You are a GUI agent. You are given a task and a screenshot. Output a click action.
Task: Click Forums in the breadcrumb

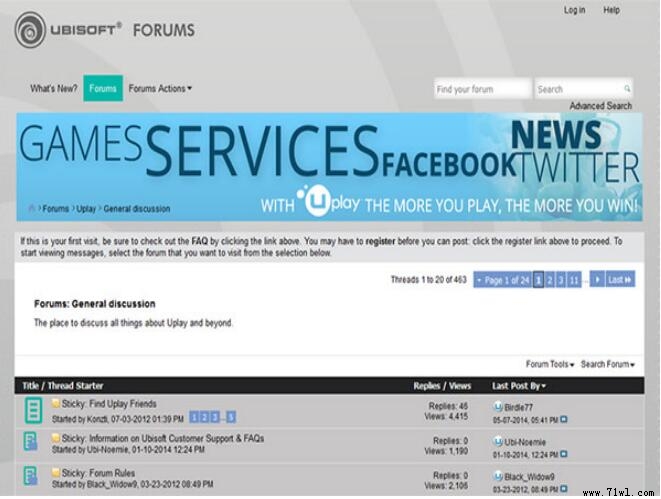click(56, 209)
